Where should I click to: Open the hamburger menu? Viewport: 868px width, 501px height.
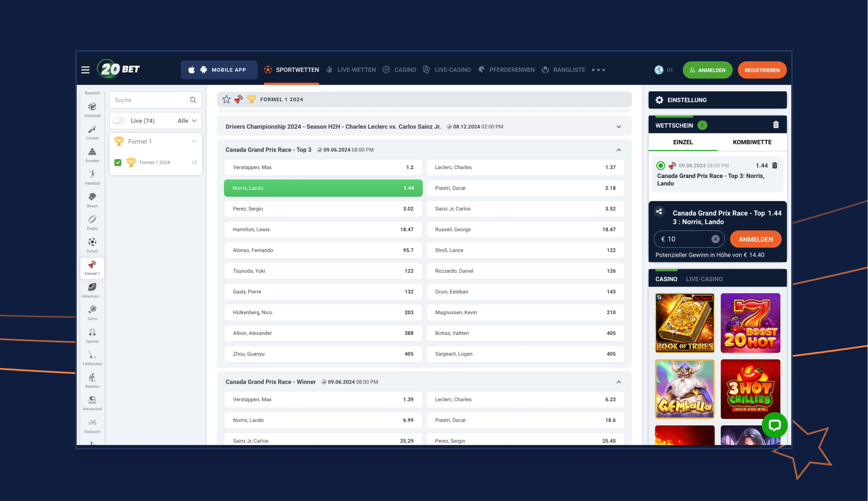pos(86,70)
